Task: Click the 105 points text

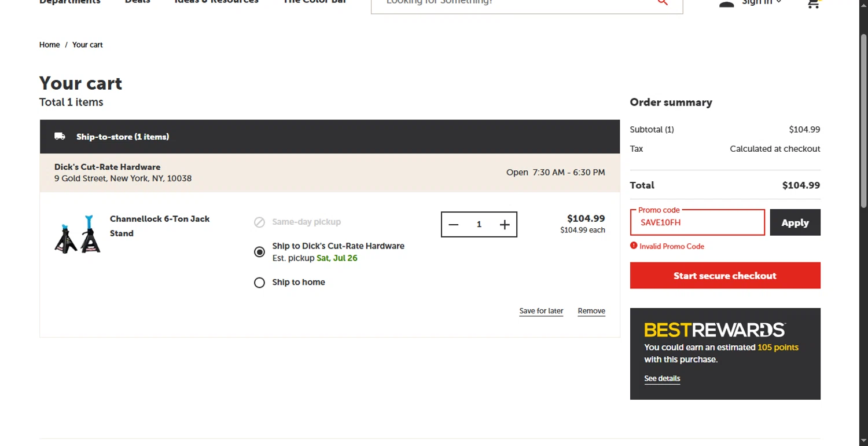Action: [778, 348]
